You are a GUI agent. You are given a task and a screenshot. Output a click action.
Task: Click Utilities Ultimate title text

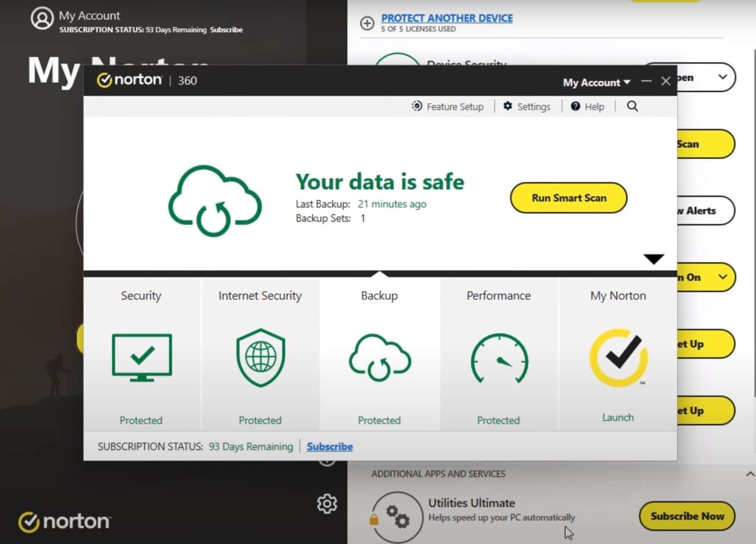click(x=472, y=503)
